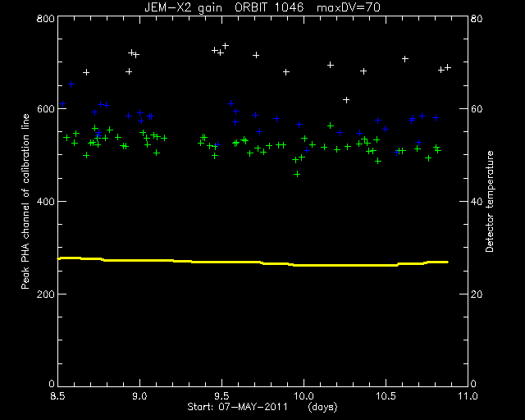Viewport: 525px width, 420px height.
Task: Click the 40 tick label on right axis
Action: click(x=477, y=202)
